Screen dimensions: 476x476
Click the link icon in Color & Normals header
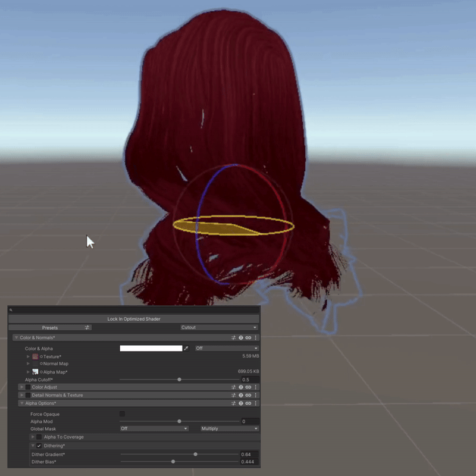(248, 338)
